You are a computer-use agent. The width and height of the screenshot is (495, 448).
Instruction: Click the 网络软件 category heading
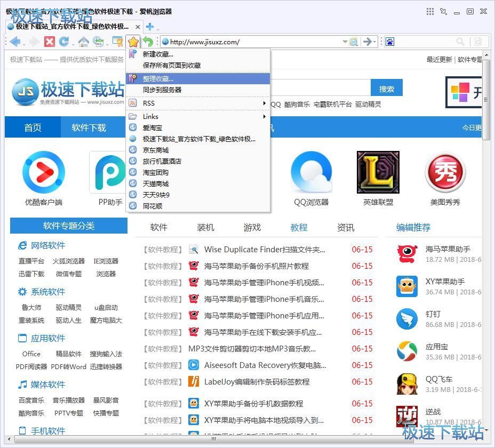pyautogui.click(x=48, y=245)
